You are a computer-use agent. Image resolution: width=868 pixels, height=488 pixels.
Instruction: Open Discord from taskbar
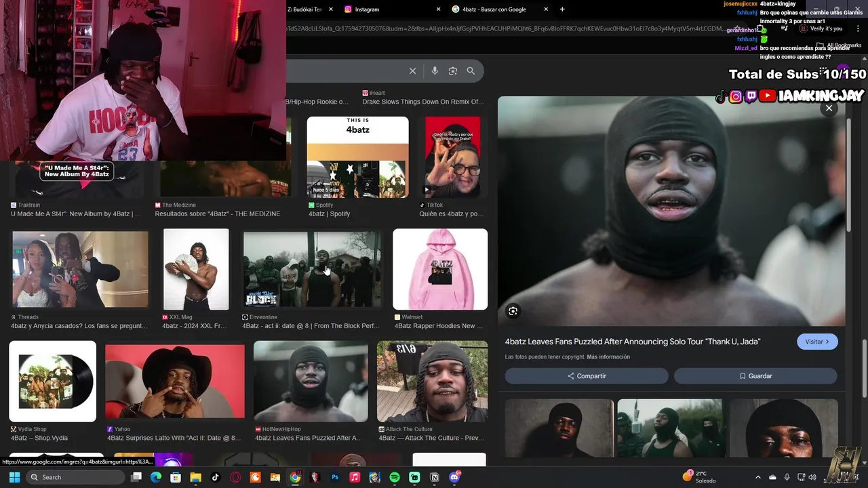454,477
